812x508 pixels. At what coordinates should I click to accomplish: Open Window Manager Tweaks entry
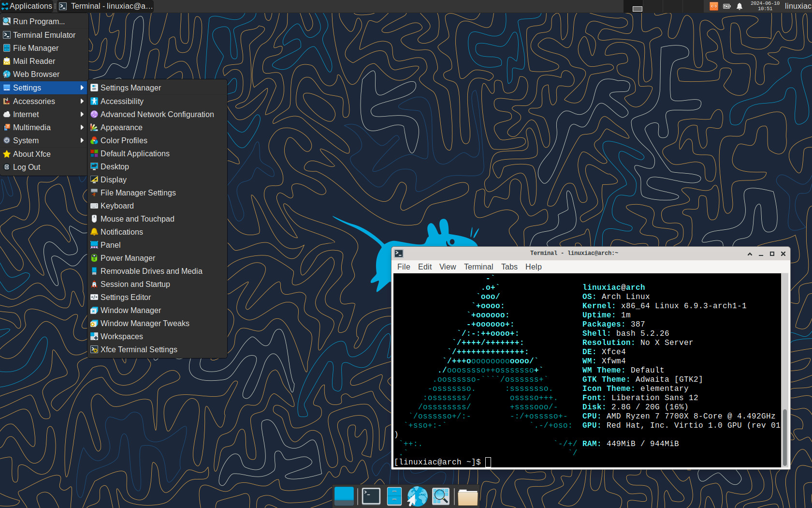158,323
